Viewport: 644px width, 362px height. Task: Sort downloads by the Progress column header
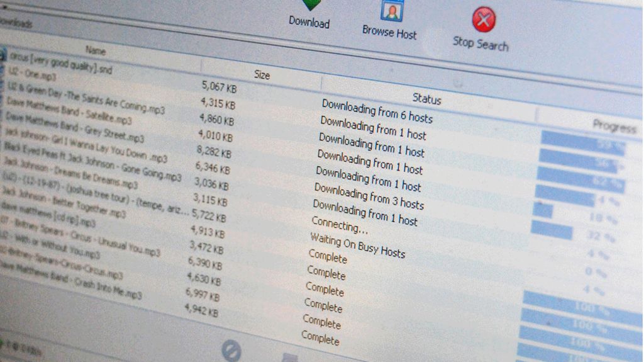click(614, 127)
